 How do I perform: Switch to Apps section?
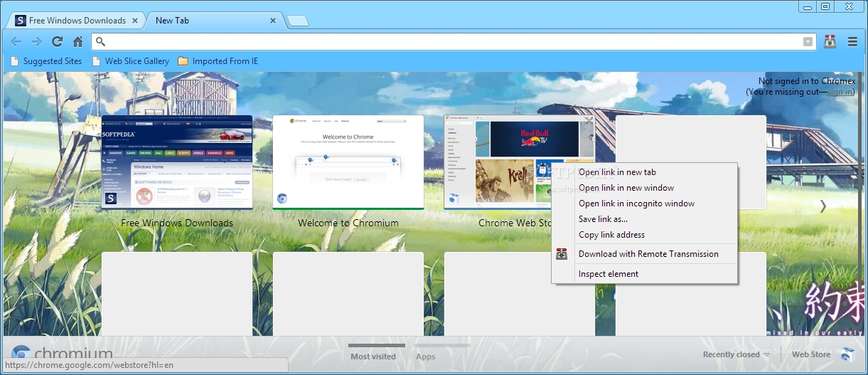425,356
